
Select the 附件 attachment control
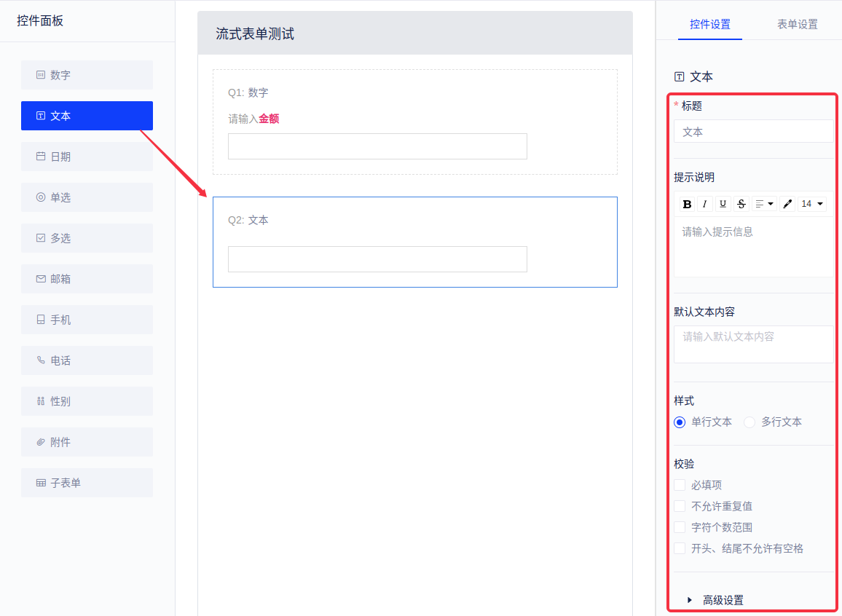coord(87,442)
